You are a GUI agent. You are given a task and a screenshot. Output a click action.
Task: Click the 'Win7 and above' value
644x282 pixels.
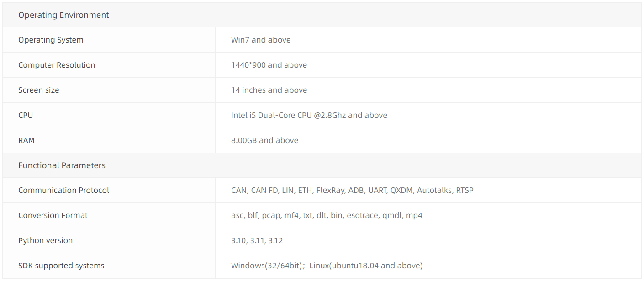coord(261,40)
